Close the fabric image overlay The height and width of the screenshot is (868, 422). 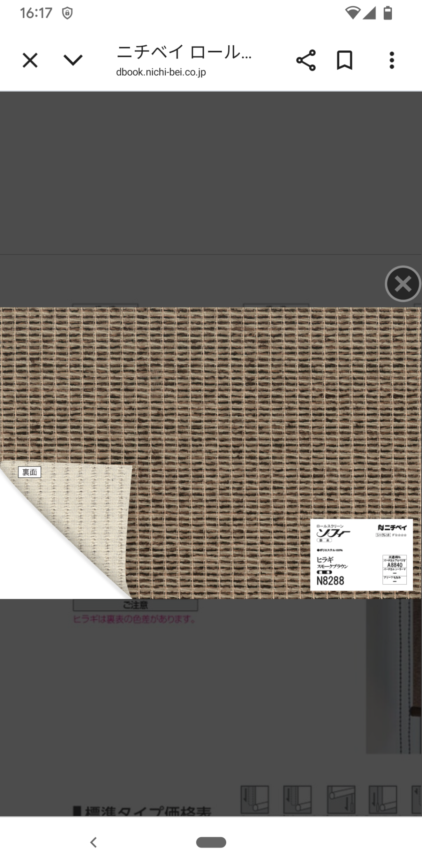pos(403,284)
